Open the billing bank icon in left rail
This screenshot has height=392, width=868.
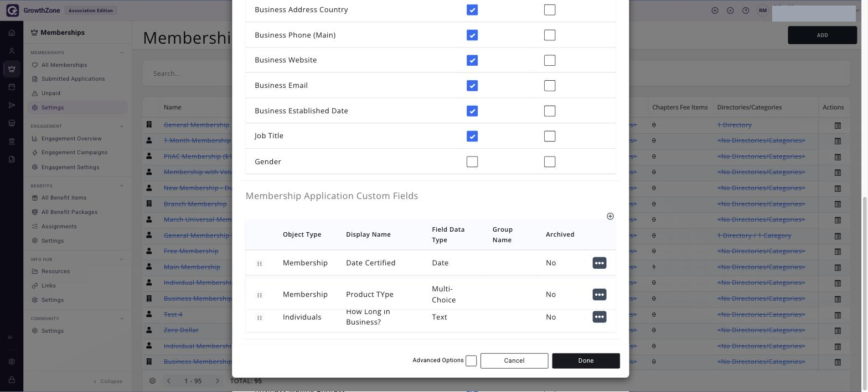point(12,141)
